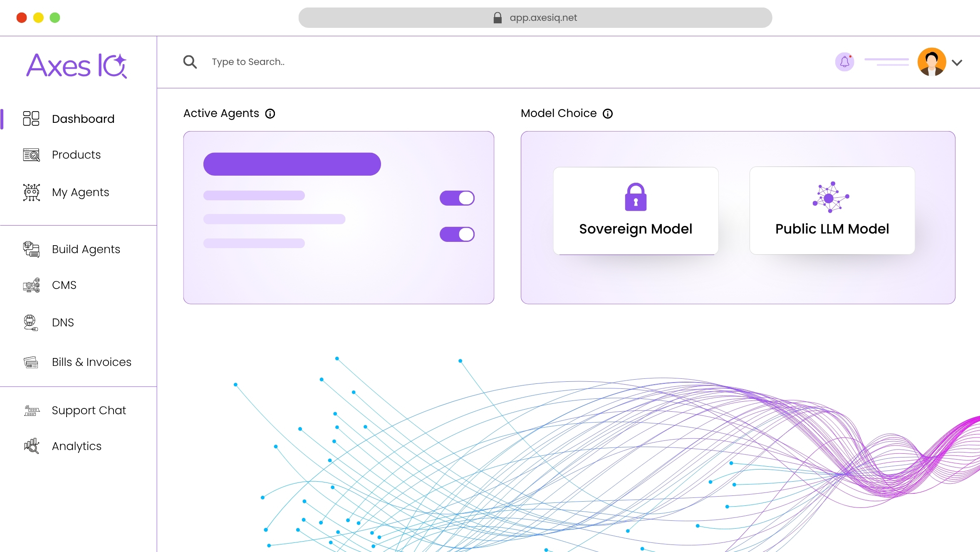This screenshot has width=980, height=552.
Task: Click the Dashboard grid icon
Action: (31, 119)
